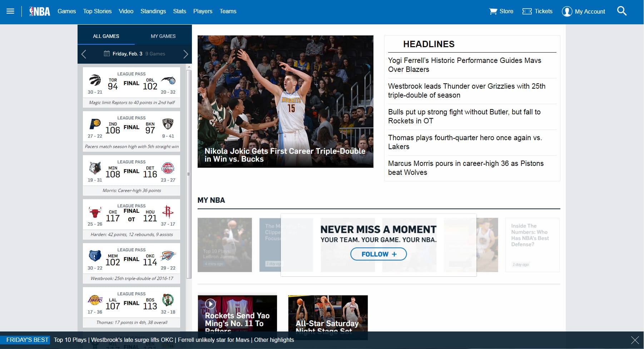
Task: Open the Video menu item
Action: coord(126,11)
